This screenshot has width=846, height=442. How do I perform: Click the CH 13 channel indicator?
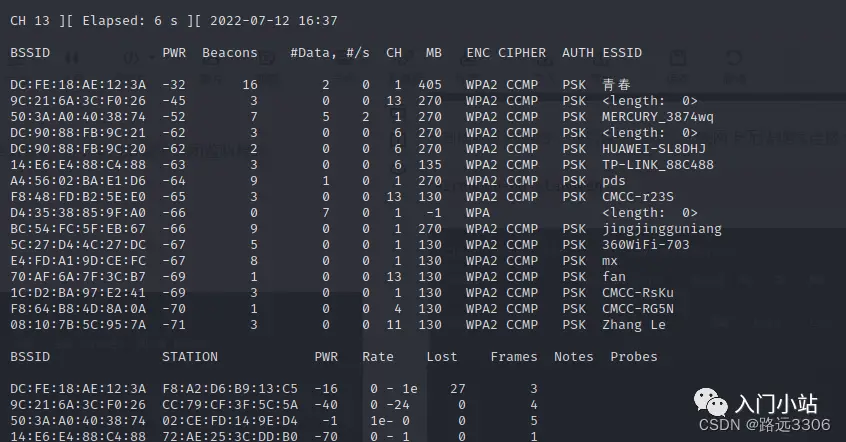(32, 20)
